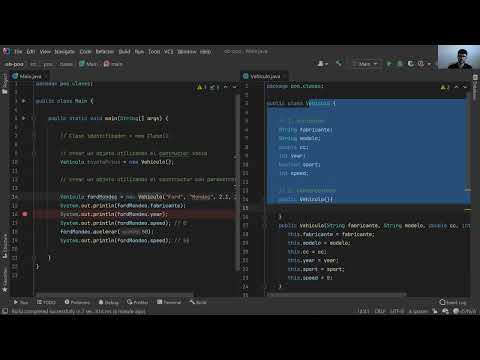Open the dropdown arrow beside the profiler icon

[x=429, y=64]
